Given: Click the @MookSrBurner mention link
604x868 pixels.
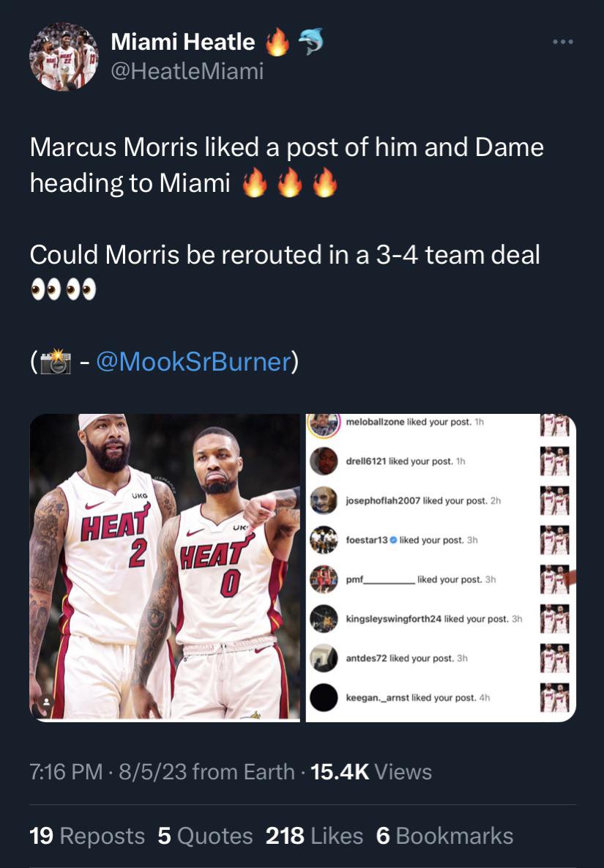Looking at the screenshot, I should (193, 361).
